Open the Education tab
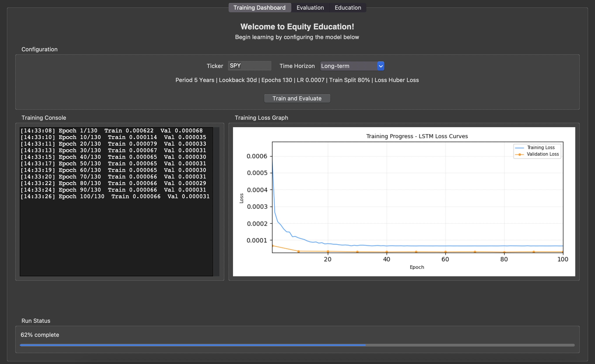The width and height of the screenshot is (595, 364). point(348,7)
